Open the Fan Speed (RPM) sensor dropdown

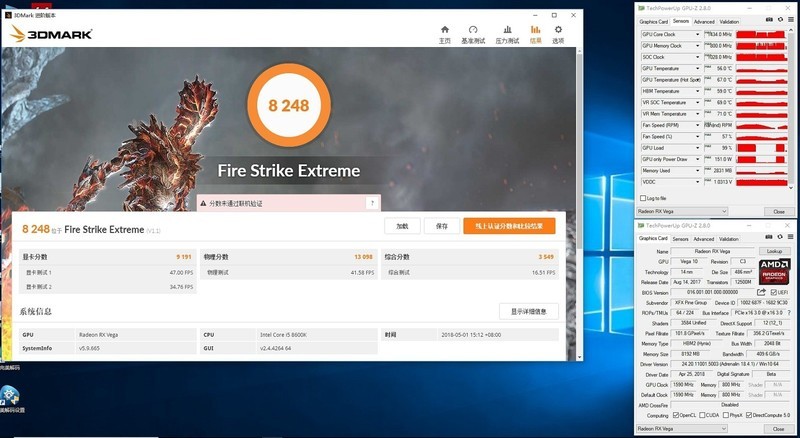697,125
